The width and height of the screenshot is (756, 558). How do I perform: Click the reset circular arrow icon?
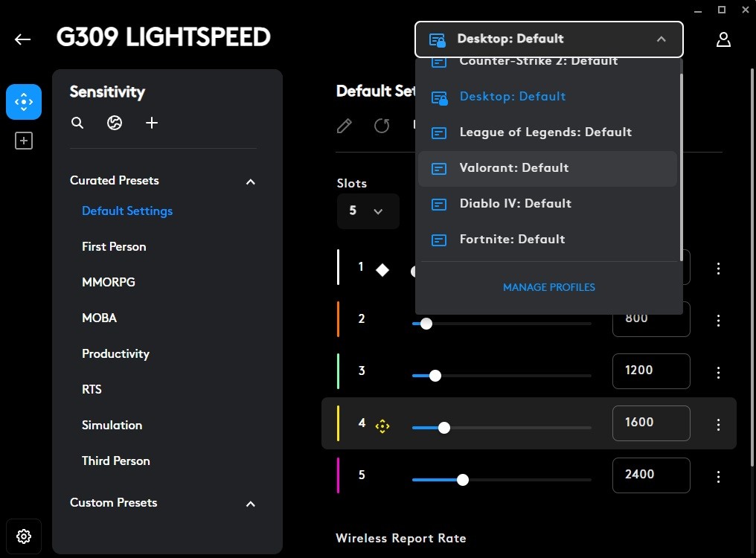click(382, 125)
